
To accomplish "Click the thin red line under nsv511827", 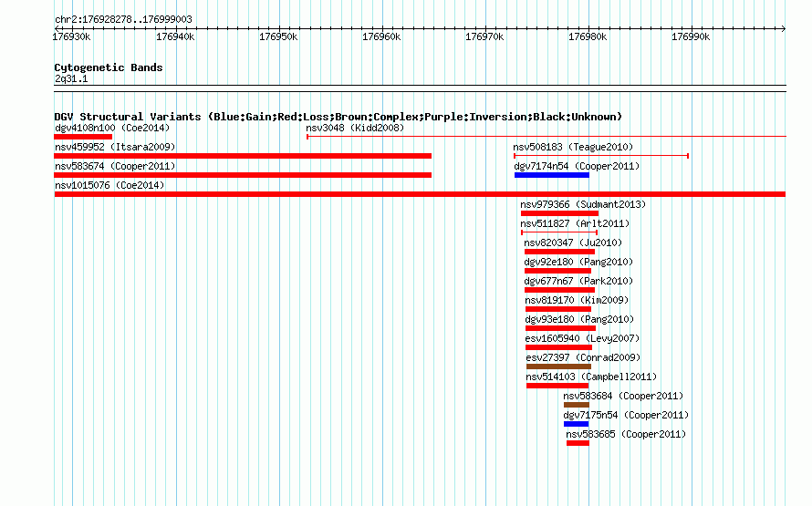I will click(559, 232).
